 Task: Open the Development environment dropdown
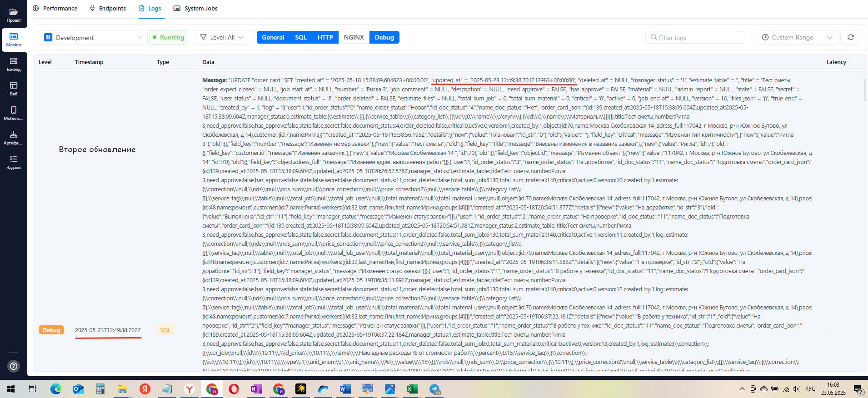[93, 37]
